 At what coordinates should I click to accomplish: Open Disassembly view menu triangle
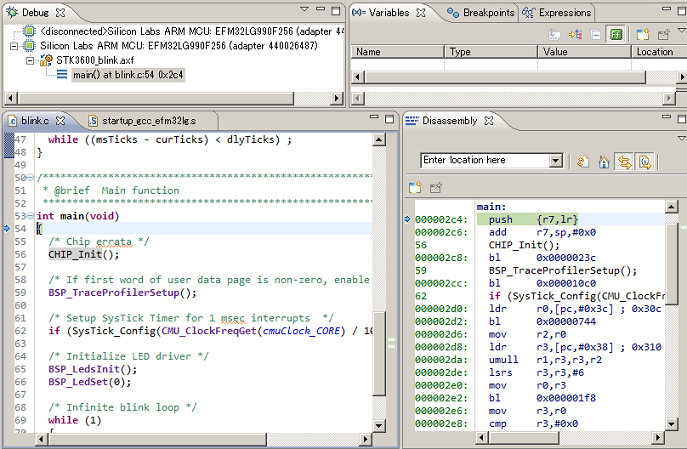(x=681, y=138)
